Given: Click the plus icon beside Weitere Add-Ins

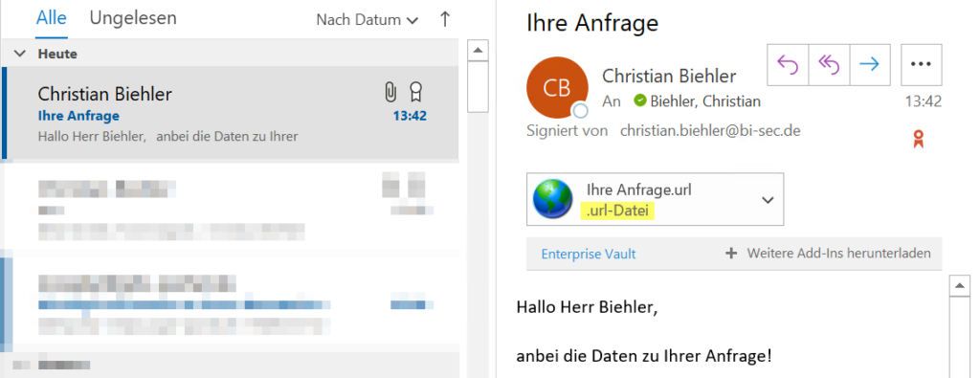Looking at the screenshot, I should (731, 254).
